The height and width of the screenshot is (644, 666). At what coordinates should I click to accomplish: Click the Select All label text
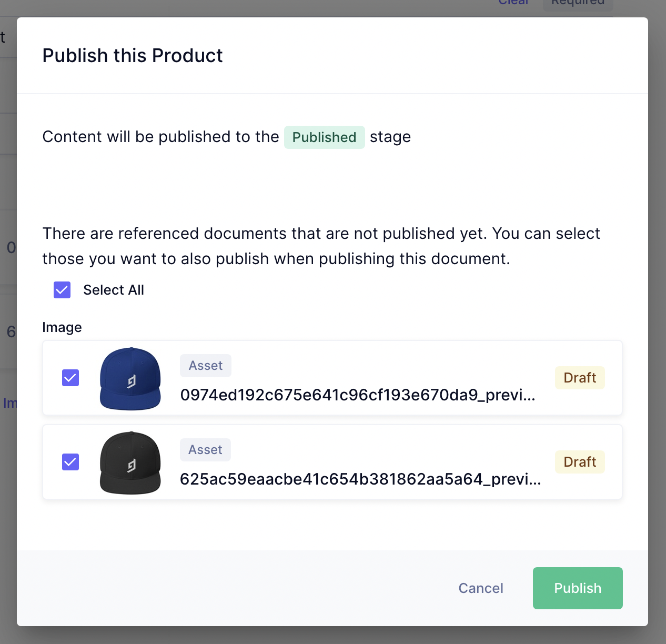(114, 290)
